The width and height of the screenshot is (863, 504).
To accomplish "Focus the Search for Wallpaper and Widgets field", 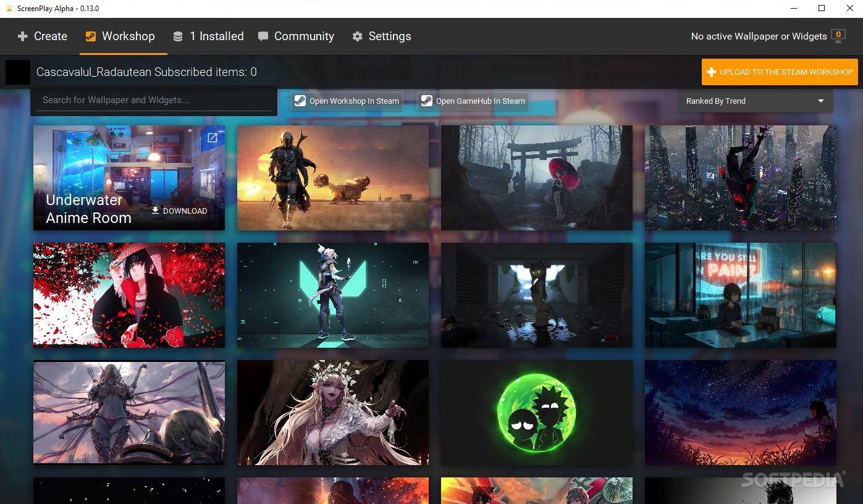I will [x=154, y=100].
